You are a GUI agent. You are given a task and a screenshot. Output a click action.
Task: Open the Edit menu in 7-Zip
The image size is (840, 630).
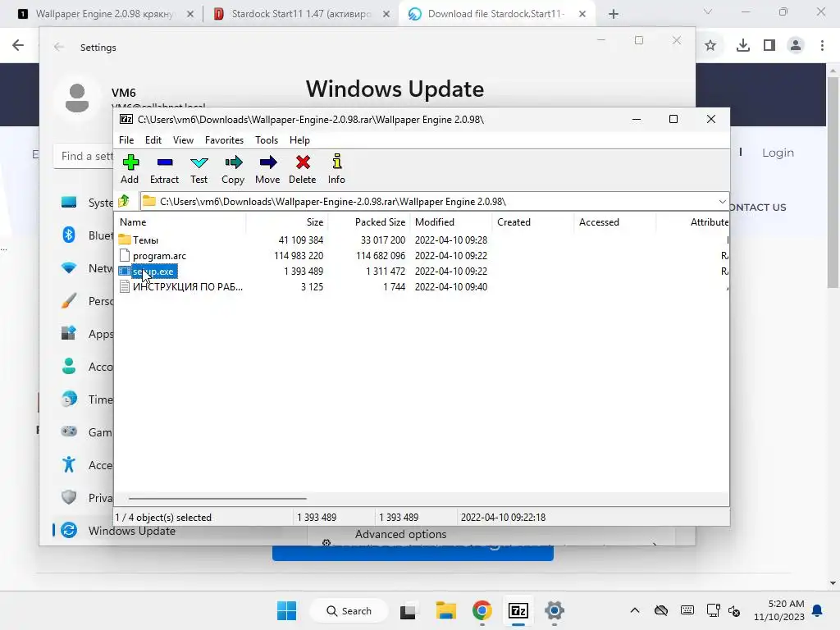pyautogui.click(x=153, y=139)
